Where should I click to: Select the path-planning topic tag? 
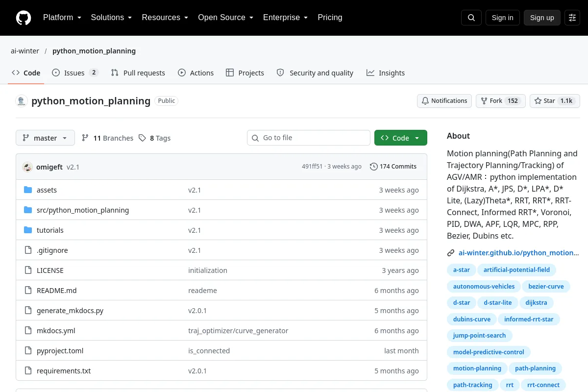tap(536, 368)
